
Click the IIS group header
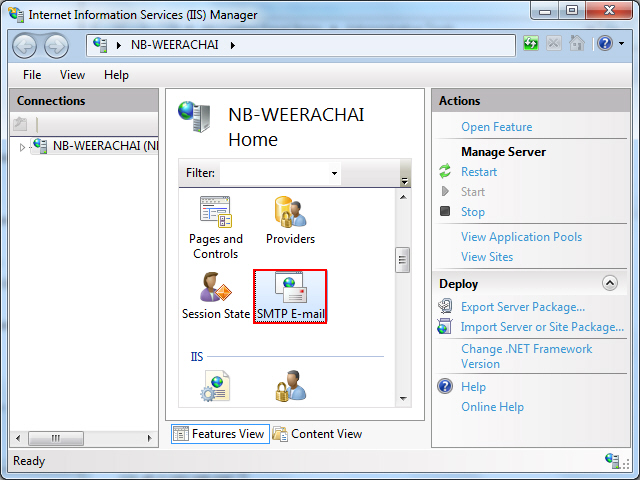tap(197, 357)
